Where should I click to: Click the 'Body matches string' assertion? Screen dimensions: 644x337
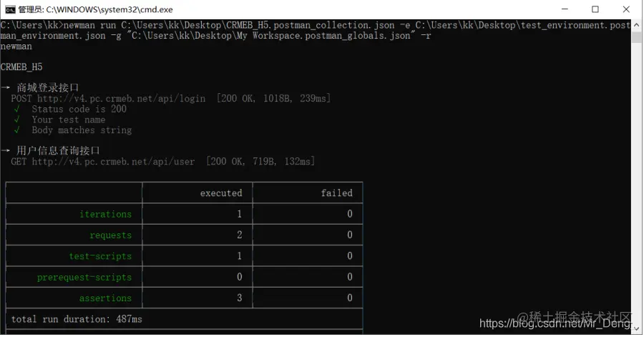click(x=82, y=130)
